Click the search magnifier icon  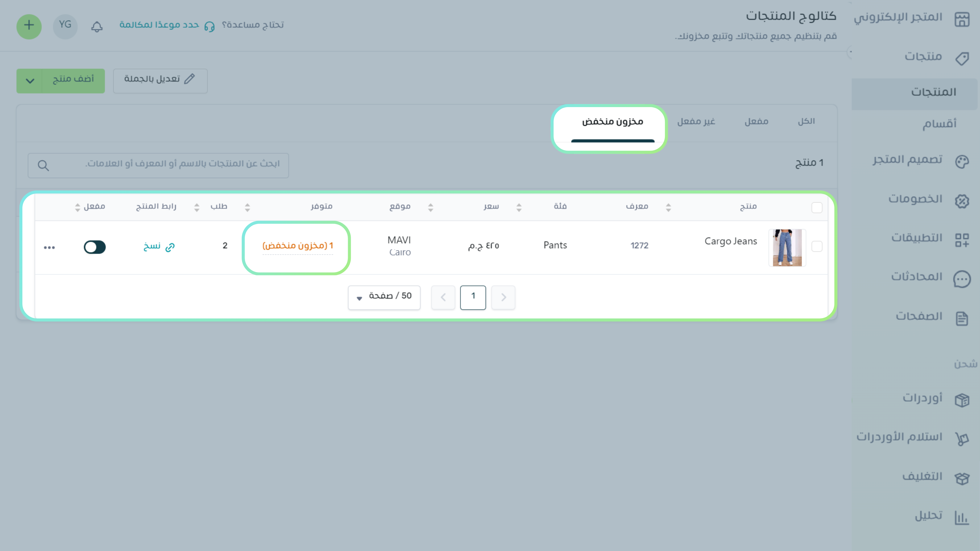[43, 165]
